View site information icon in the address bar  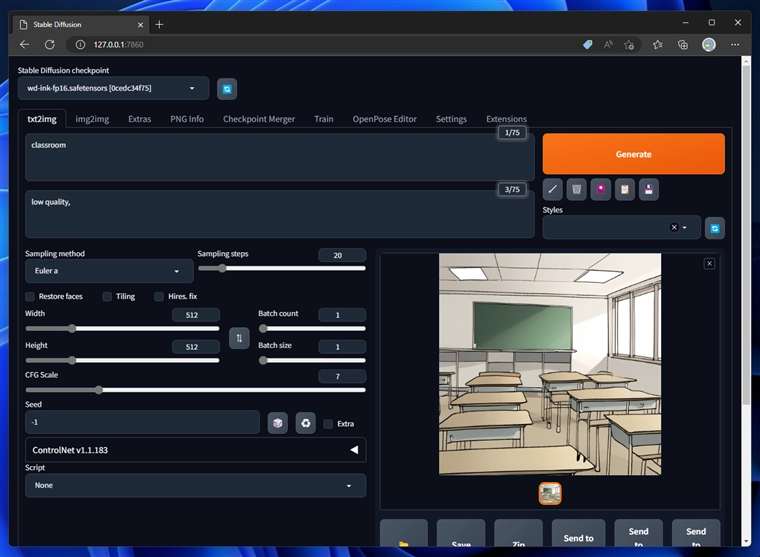coord(80,45)
